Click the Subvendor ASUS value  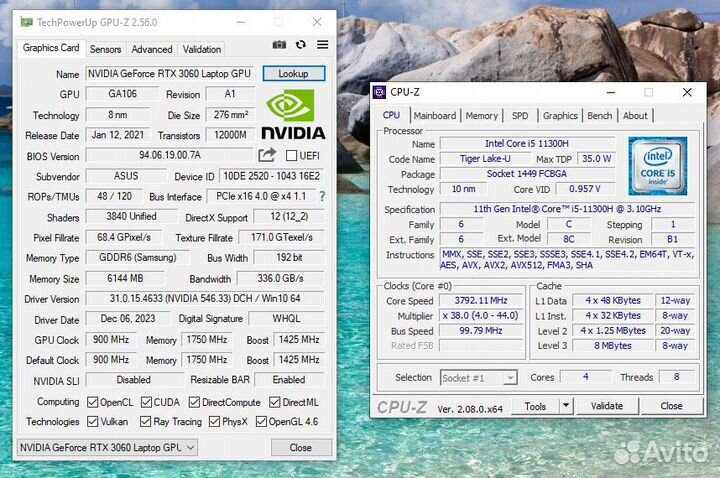coord(126,176)
